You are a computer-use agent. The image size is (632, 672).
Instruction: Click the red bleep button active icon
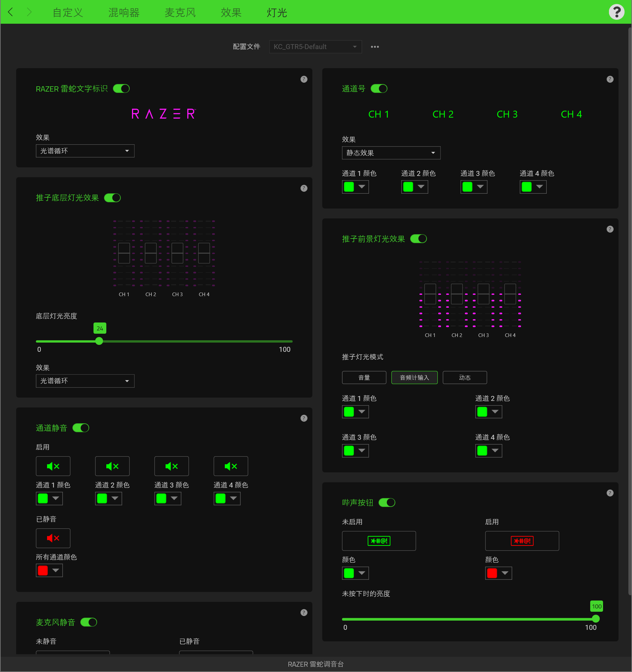pos(522,541)
